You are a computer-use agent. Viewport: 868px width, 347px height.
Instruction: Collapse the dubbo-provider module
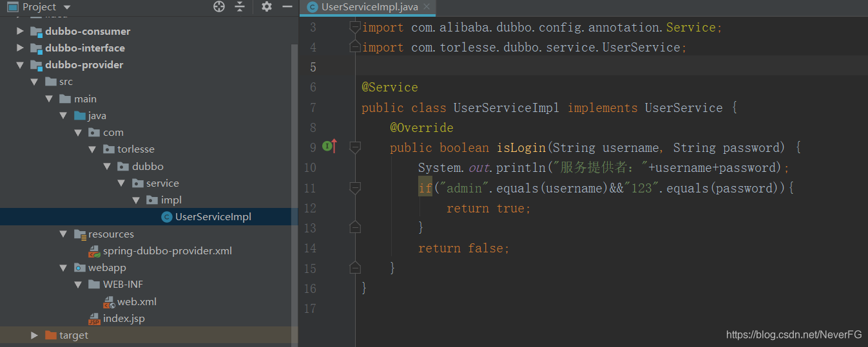tap(20, 65)
